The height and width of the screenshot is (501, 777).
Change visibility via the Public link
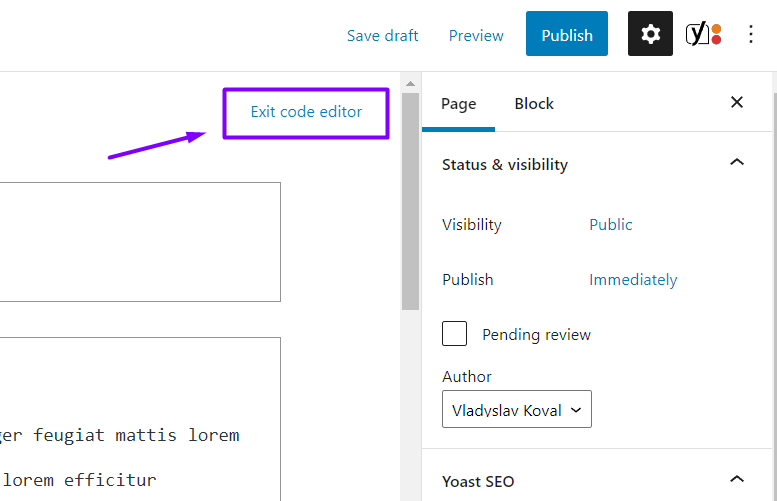click(610, 224)
